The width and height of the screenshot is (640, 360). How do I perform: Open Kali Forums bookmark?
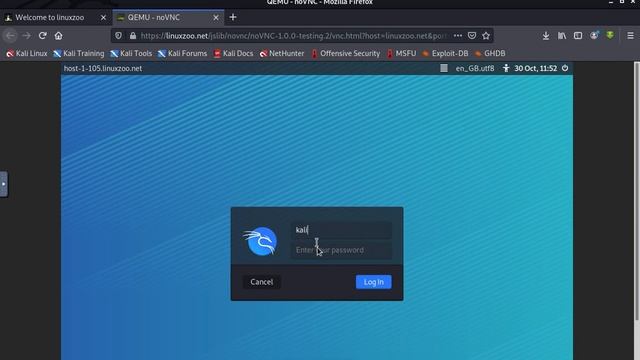182,53
